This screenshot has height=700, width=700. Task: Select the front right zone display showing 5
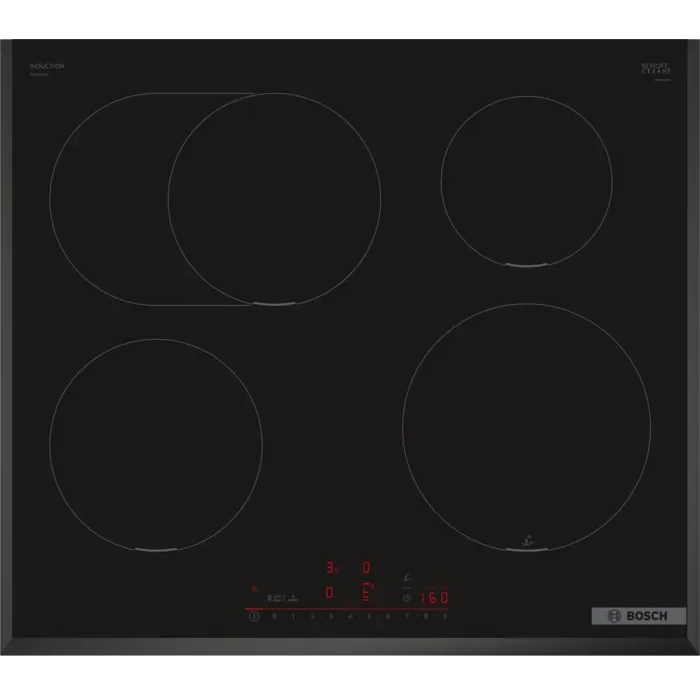(x=367, y=593)
